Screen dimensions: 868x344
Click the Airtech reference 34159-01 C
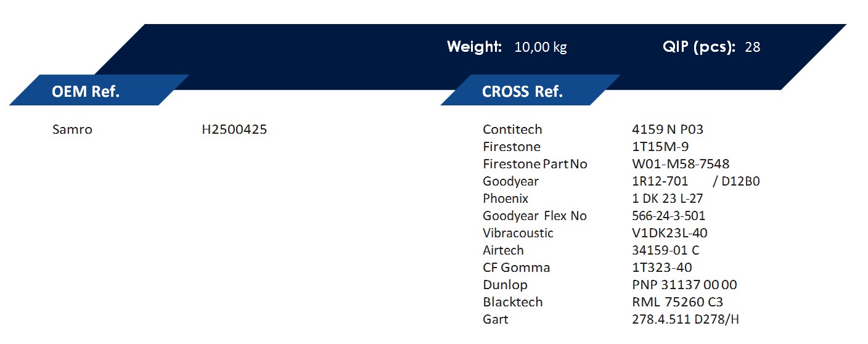(666, 250)
